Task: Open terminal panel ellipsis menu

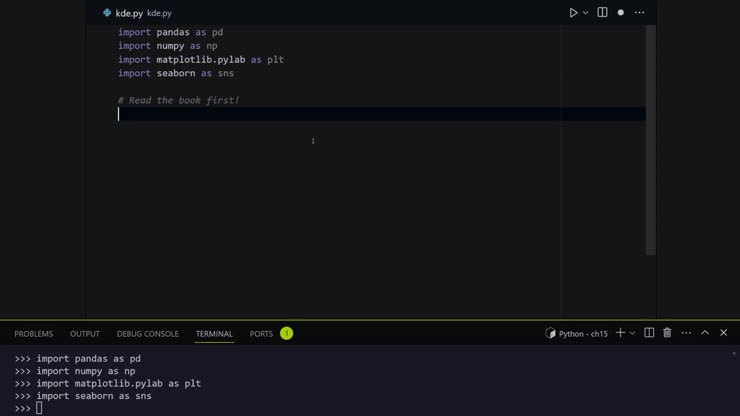Action: 686,333
